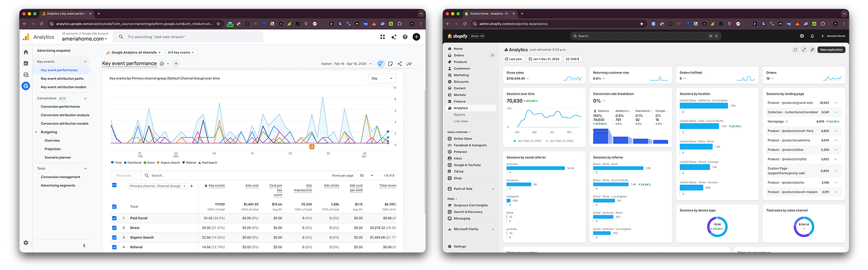Collapse the Key events section

[x=85, y=62]
